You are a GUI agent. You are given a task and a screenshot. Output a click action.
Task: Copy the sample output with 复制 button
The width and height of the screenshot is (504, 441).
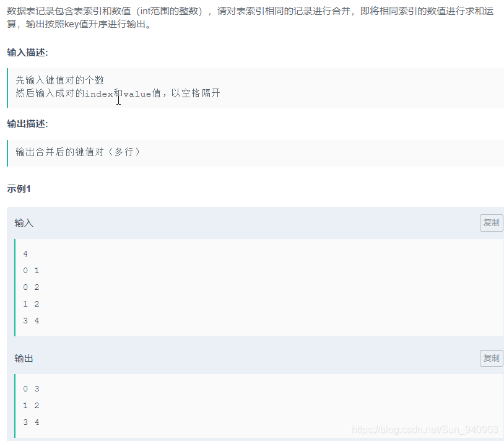click(x=491, y=358)
